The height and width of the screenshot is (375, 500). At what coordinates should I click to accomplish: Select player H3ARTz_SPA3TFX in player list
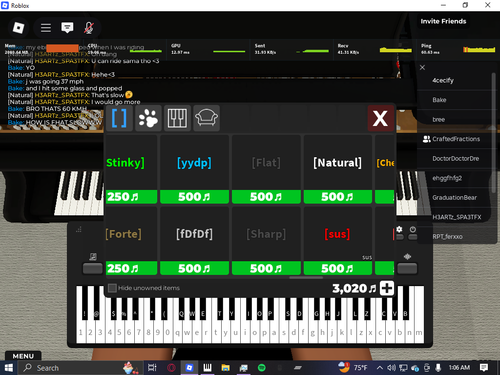pos(455,217)
